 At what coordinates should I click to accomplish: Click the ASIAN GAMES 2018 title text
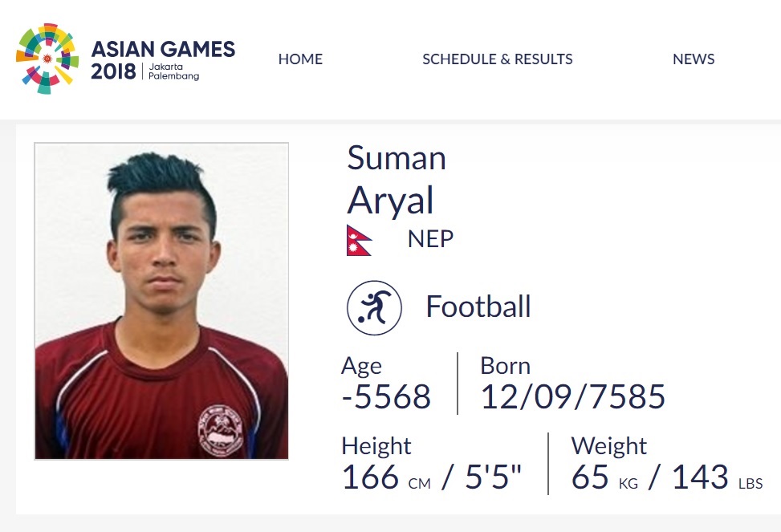click(x=163, y=50)
